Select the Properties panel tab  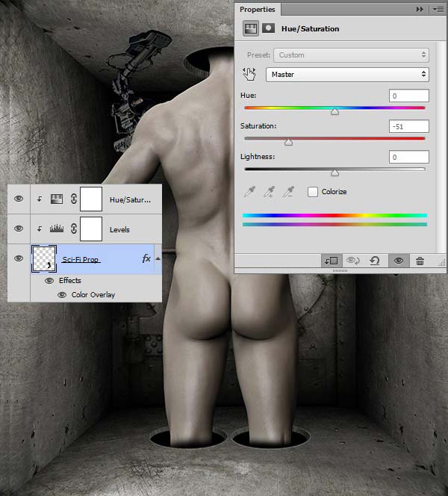pyautogui.click(x=258, y=10)
